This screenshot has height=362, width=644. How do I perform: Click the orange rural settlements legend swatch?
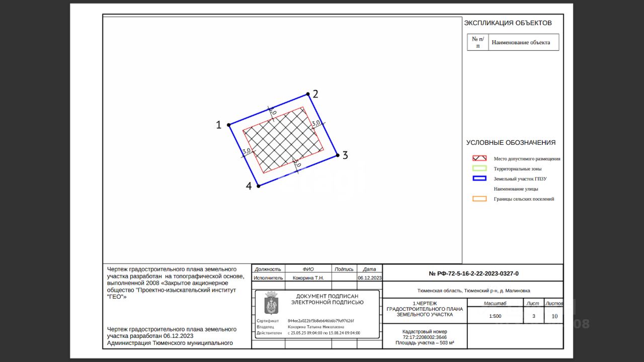click(x=479, y=199)
